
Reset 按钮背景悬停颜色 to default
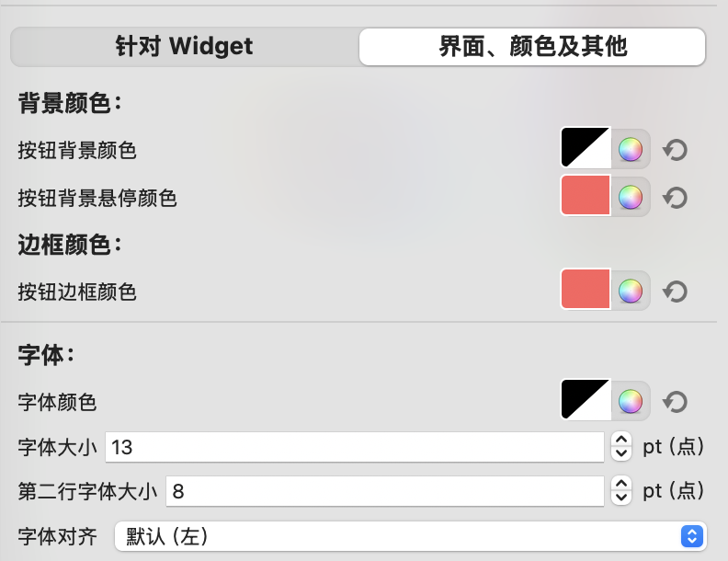point(675,198)
